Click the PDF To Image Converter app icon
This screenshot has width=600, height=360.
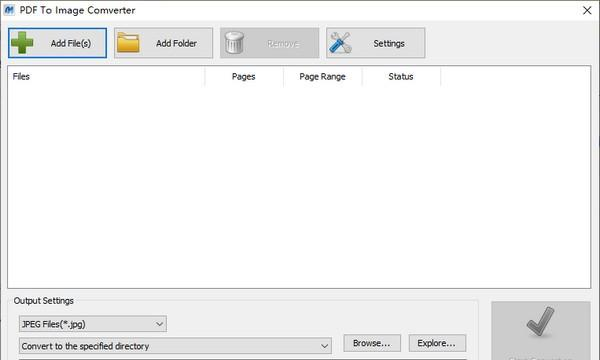click(x=9, y=10)
